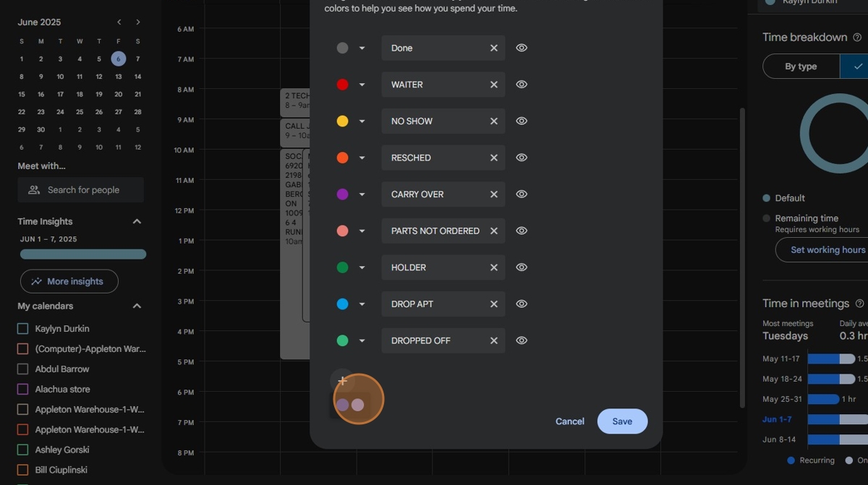Collapse the My calendars section
Screen dimensions: 868x485
point(137,306)
